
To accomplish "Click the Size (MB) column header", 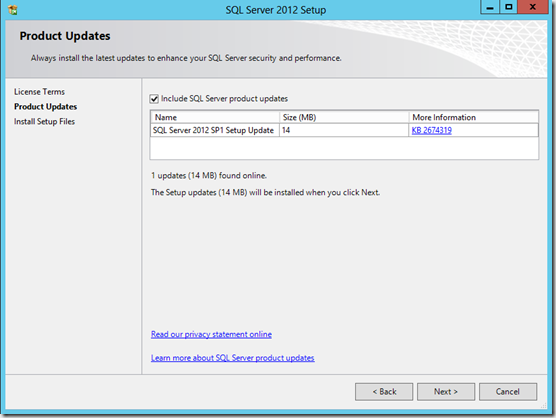I will [x=344, y=117].
